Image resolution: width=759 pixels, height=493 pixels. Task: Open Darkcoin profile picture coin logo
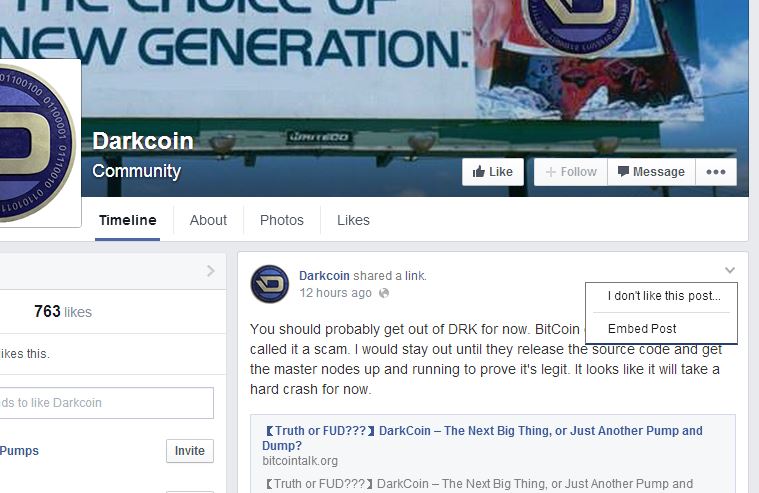pyautogui.click(x=34, y=143)
